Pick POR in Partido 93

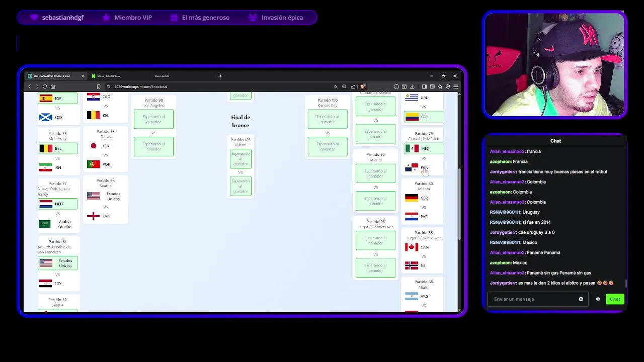coord(105,164)
